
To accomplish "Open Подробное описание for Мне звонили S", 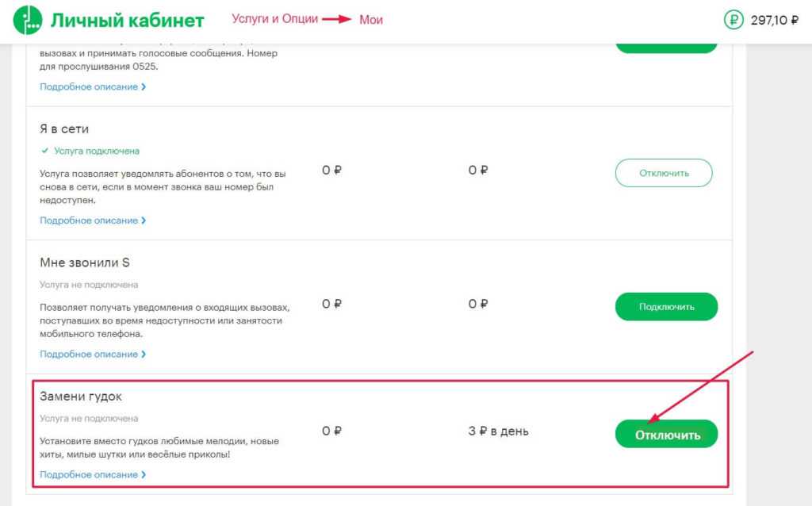I will coord(89,355).
